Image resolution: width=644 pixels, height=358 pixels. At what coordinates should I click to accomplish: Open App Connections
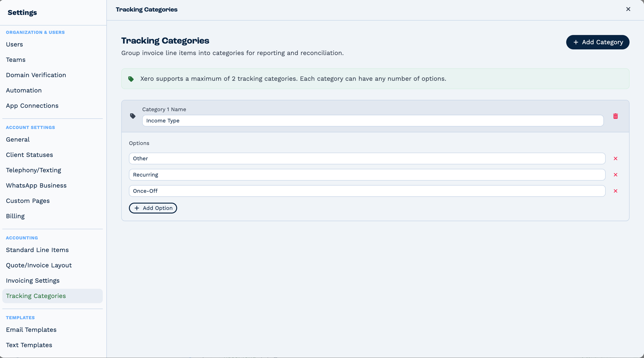[x=32, y=106]
